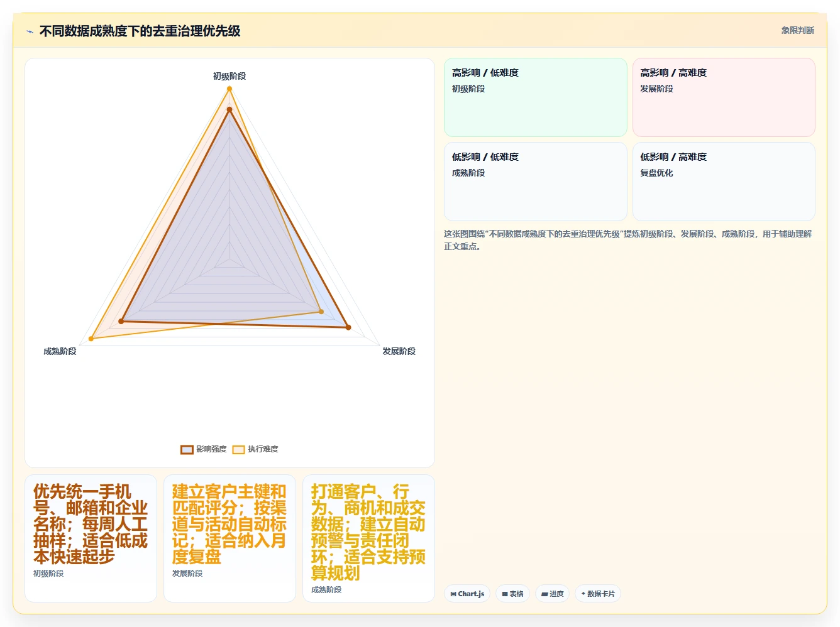The width and height of the screenshot is (840, 627).
Task: Click the 影响强度 data point at 成熟阶段
Action: [121, 322]
